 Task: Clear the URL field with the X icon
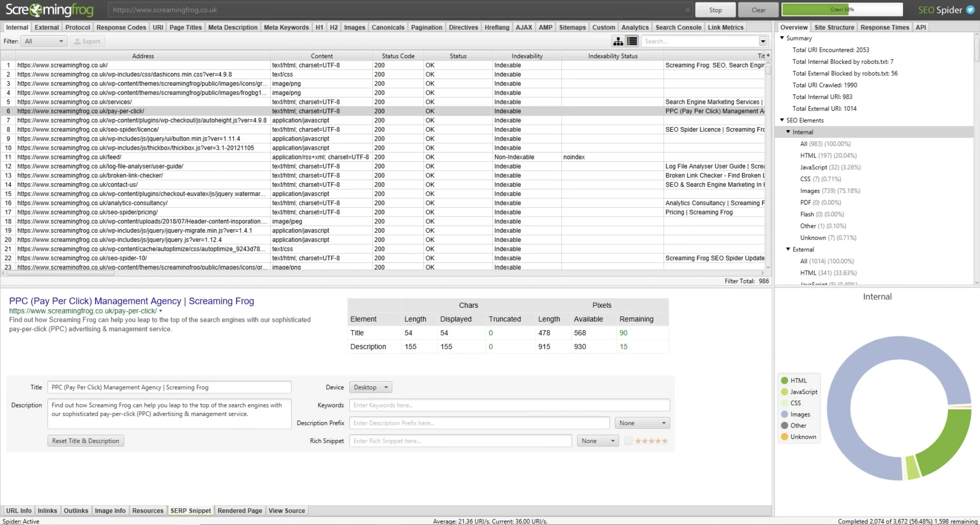(687, 10)
